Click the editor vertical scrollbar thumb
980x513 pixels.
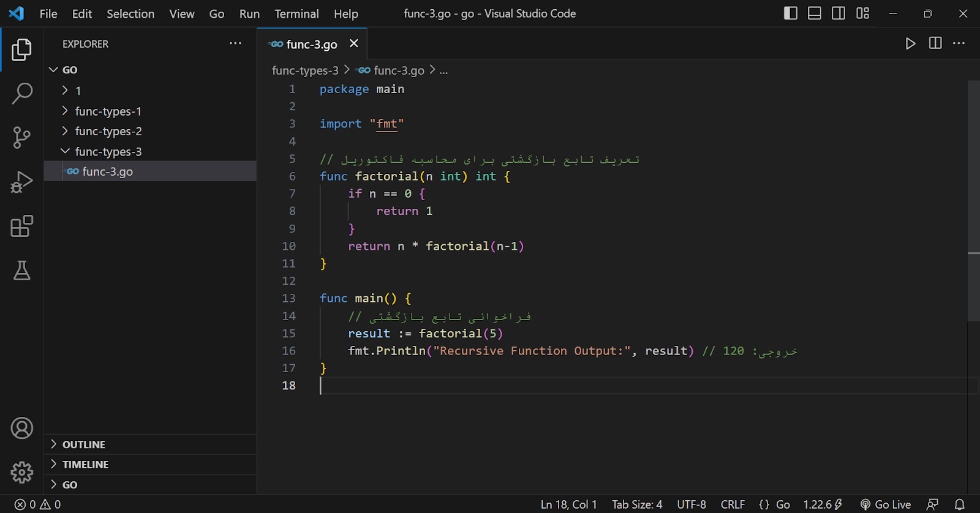[x=974, y=201]
